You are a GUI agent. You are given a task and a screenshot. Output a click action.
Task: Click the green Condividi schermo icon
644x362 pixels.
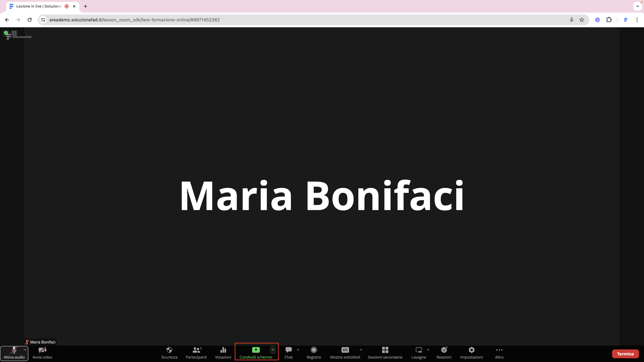256,350
